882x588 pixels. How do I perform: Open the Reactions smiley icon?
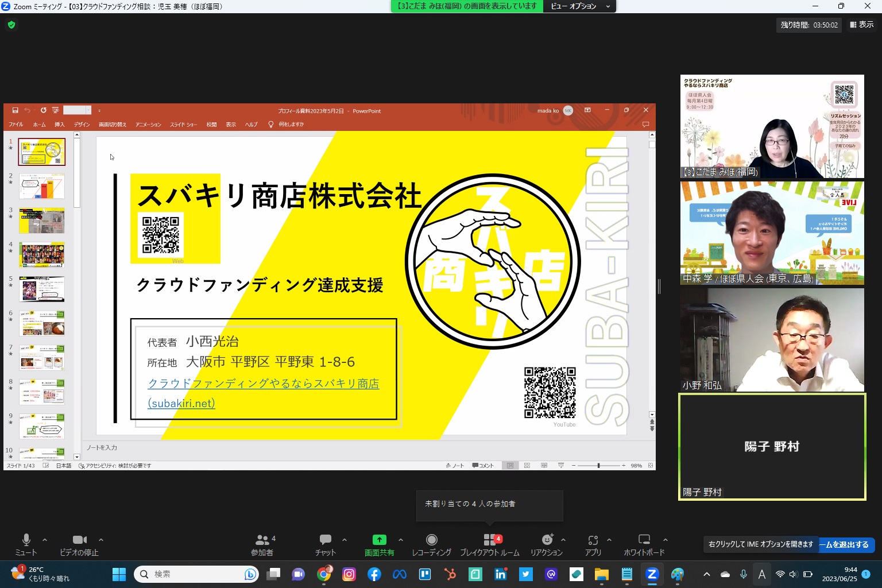point(547,540)
